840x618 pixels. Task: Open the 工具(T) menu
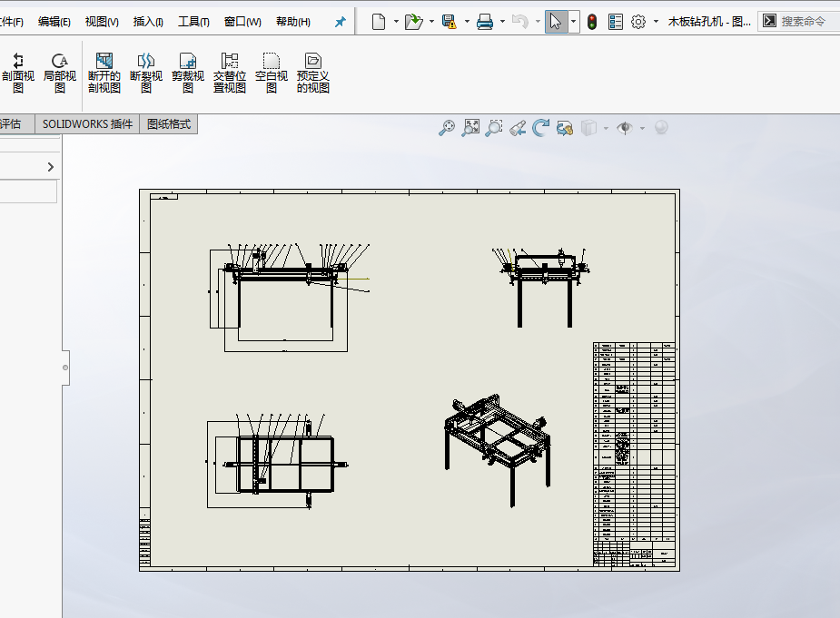tap(193, 22)
